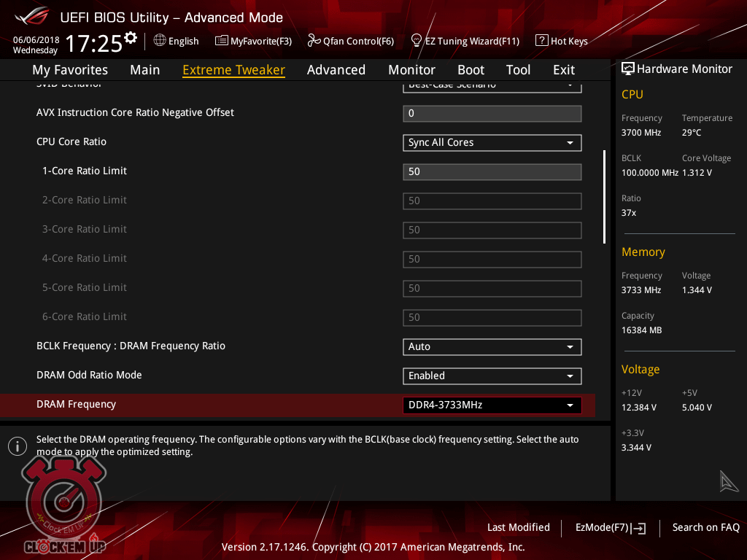Launch EZ Tuning Wizard lightbulb icon
Viewport: 747px width, 560px height.
pyautogui.click(x=417, y=41)
